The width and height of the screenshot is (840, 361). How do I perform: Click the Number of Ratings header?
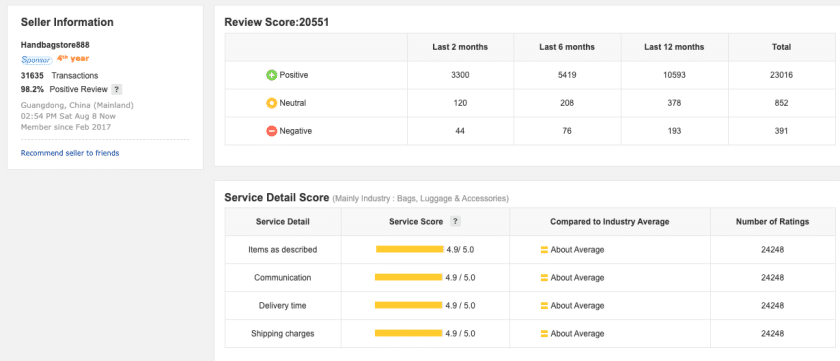(772, 222)
